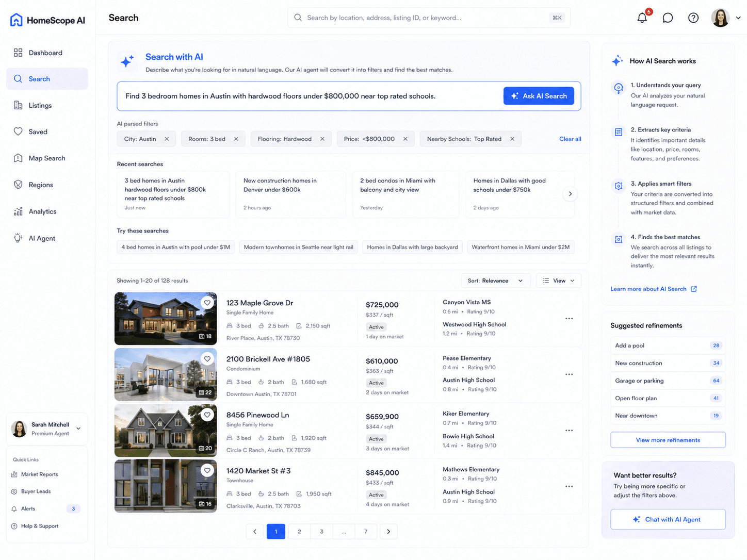Screen dimensions: 747x560
Task: Go to results page 3
Action: coord(321,532)
